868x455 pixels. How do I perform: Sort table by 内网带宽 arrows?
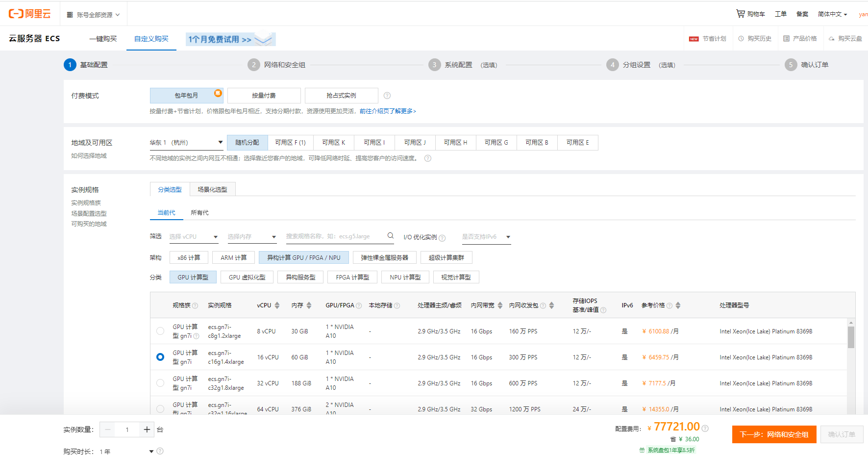click(500, 305)
